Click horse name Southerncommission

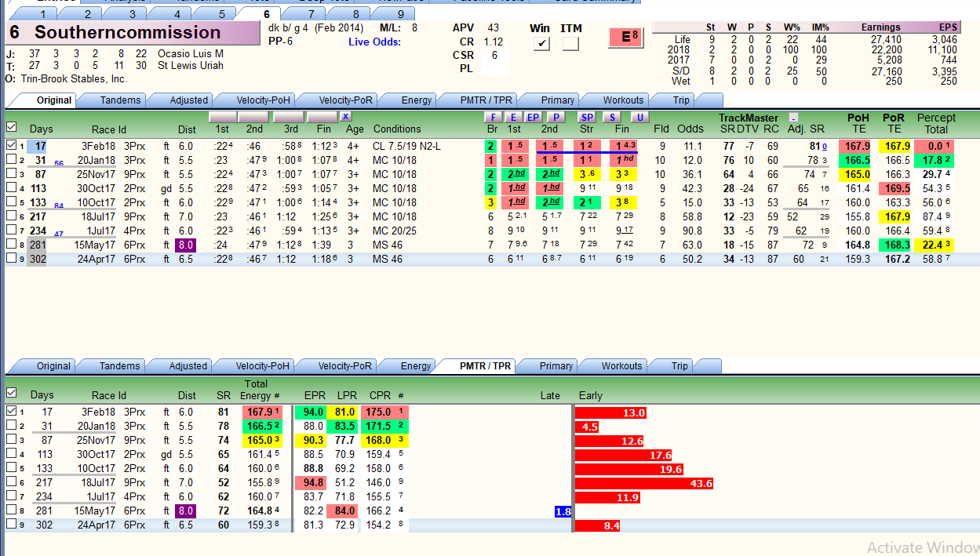(x=127, y=32)
